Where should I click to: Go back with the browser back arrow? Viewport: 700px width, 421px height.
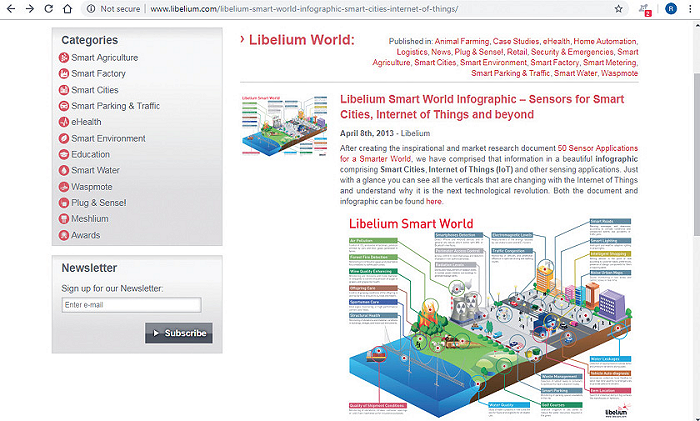[11, 9]
